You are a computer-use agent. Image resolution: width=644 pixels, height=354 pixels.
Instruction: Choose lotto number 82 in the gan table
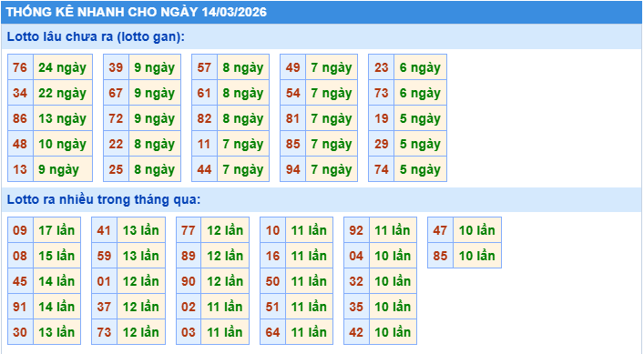pyautogui.click(x=205, y=118)
